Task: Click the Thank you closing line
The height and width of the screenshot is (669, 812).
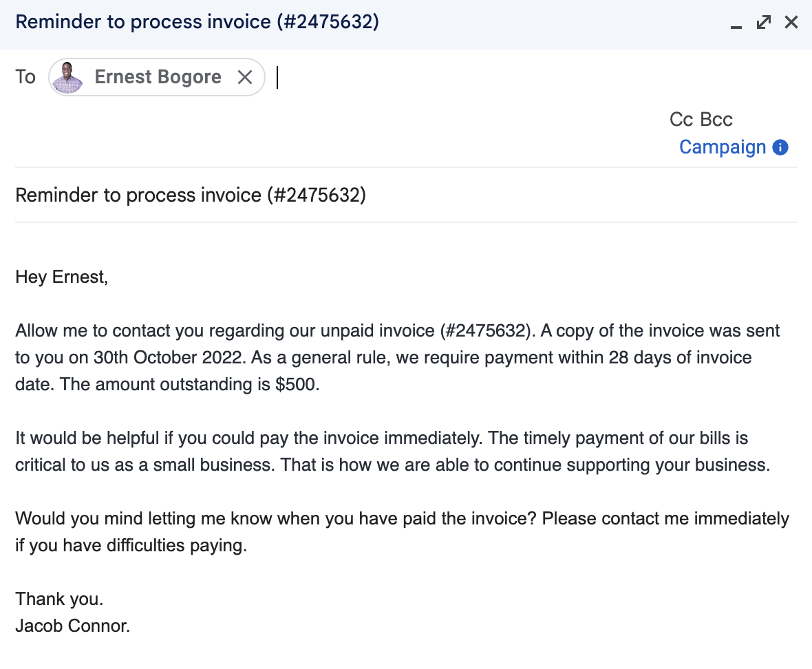Action: (58, 599)
